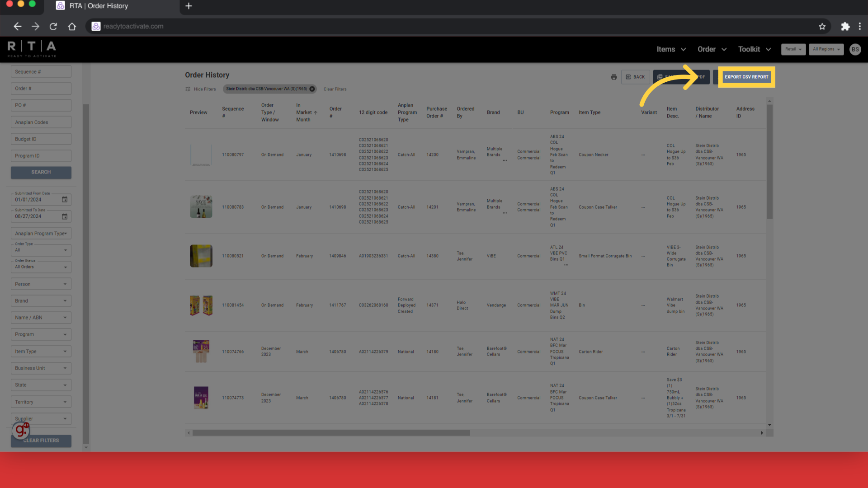Click the Hide Filters toggle link
This screenshot has height=488, width=868.
(x=201, y=89)
